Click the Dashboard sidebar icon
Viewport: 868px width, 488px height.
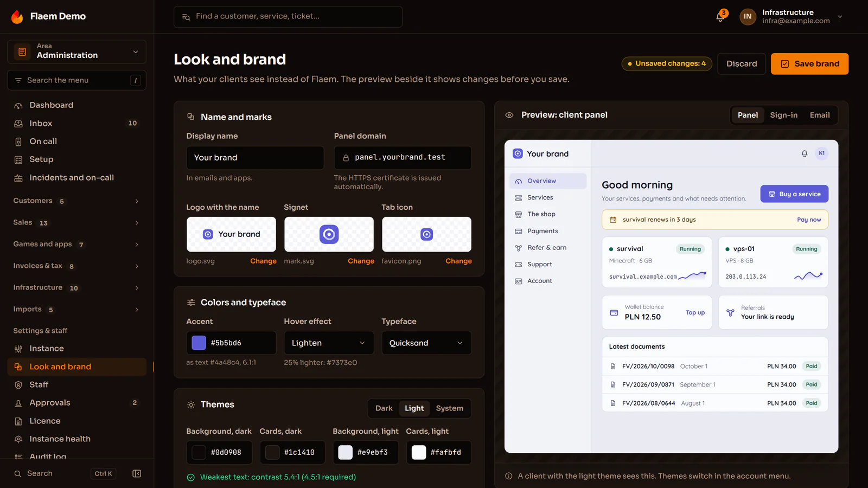pyautogui.click(x=18, y=105)
